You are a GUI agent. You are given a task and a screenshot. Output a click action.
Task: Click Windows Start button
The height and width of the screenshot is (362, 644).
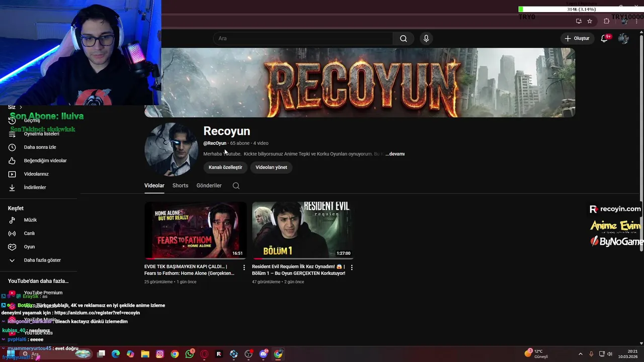pyautogui.click(x=11, y=354)
